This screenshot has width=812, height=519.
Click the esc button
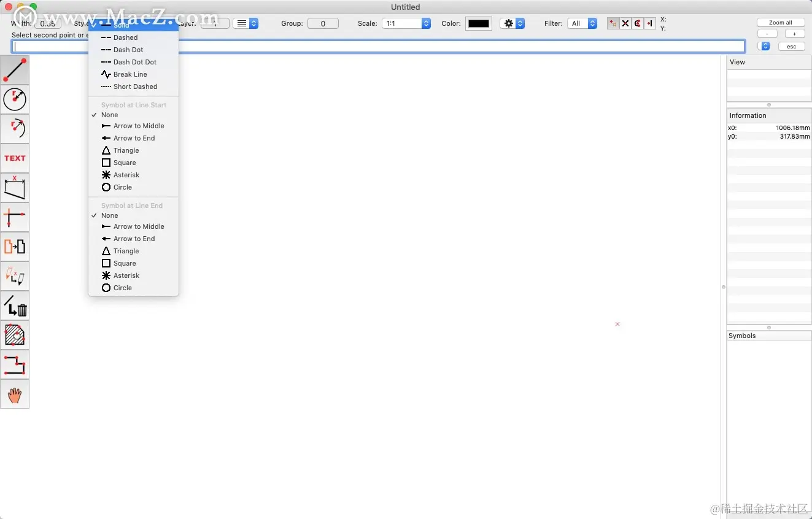[792, 47]
